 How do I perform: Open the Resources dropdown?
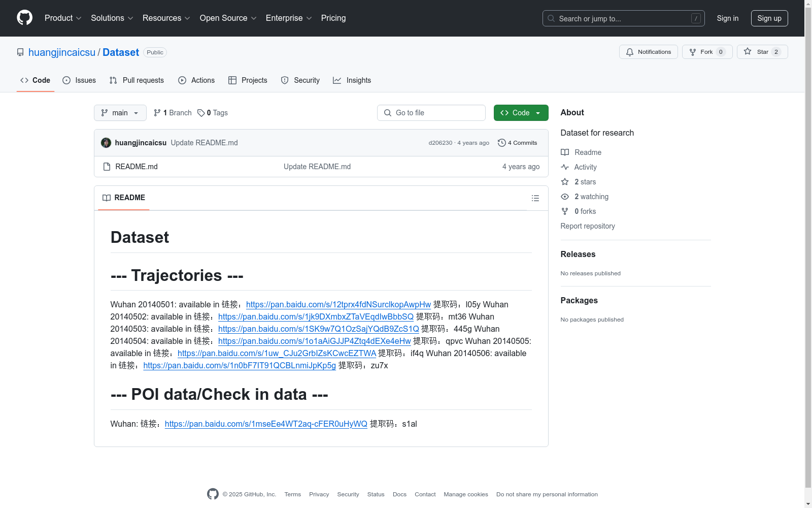(166, 18)
